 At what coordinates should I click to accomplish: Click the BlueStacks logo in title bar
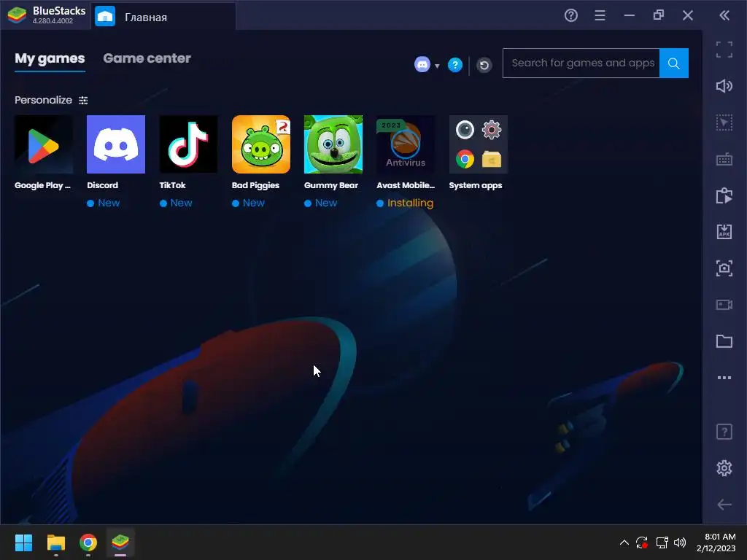coord(17,15)
